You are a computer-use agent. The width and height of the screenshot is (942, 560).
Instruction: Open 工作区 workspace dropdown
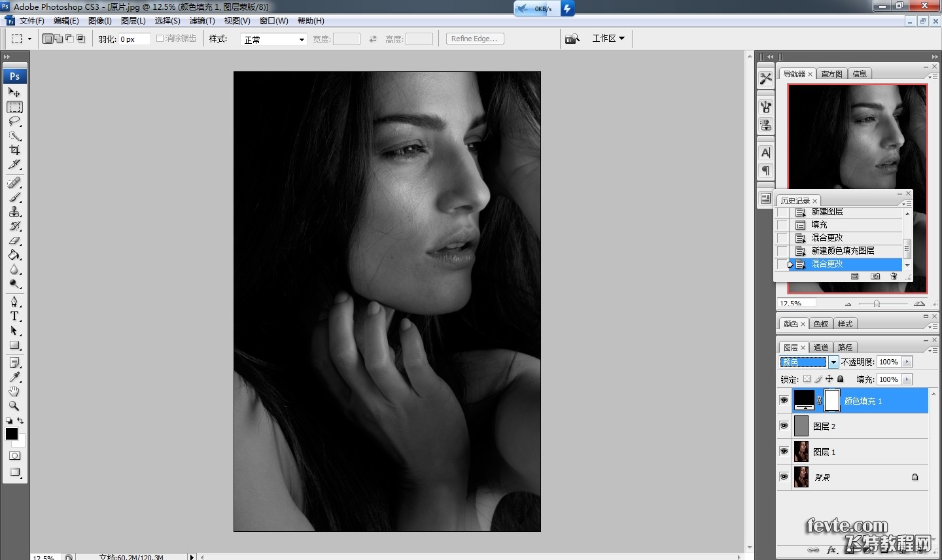pyautogui.click(x=608, y=39)
